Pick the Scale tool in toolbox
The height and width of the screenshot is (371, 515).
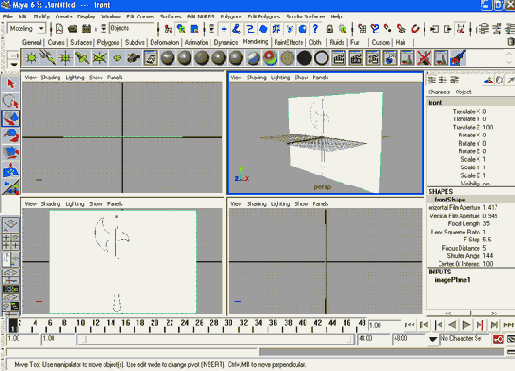[x=11, y=153]
